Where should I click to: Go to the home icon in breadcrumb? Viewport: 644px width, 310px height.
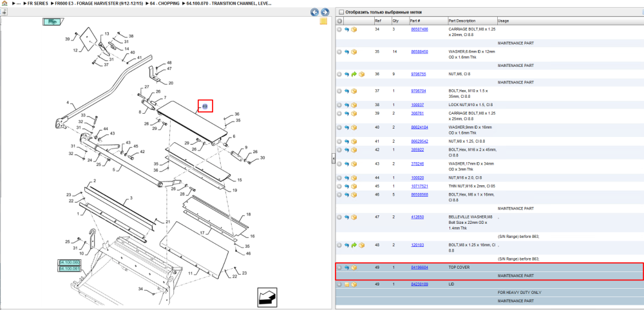(x=4, y=3)
